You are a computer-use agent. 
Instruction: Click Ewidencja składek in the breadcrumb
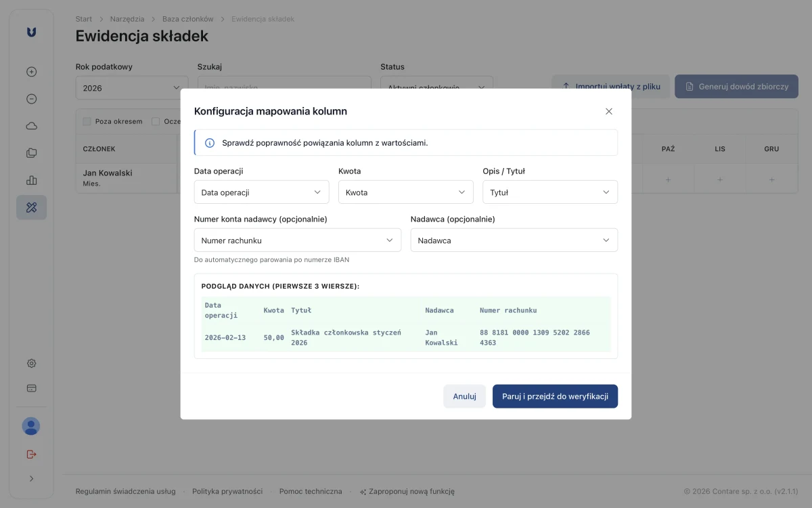coord(263,19)
